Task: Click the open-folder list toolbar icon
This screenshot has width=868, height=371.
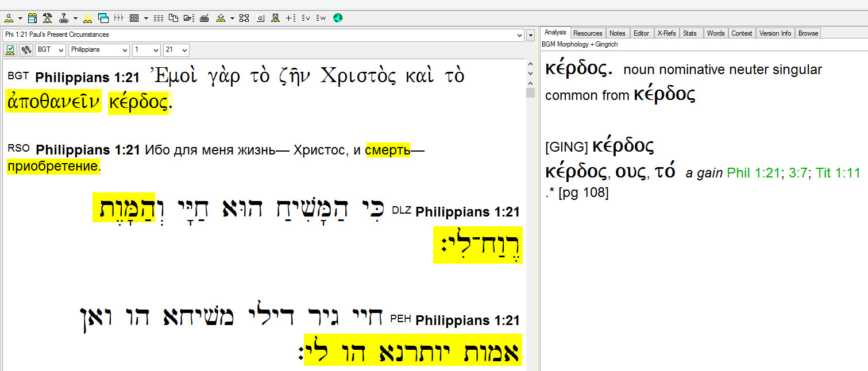Action: coord(188,18)
